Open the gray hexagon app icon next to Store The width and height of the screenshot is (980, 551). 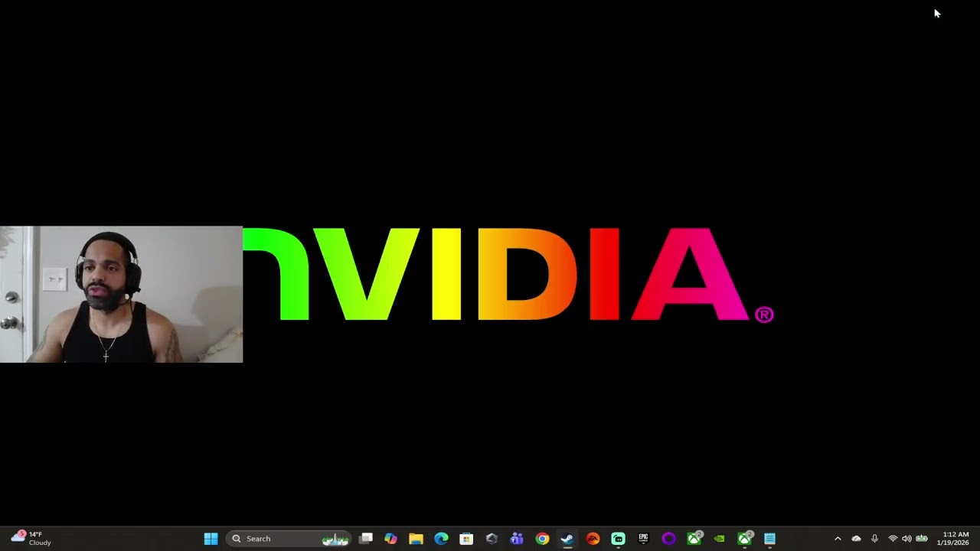[492, 539]
